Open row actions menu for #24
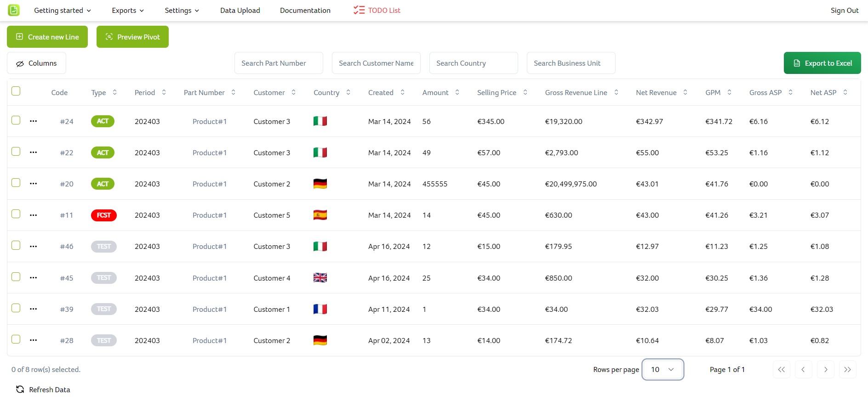Viewport: 868px width, 417px height. click(x=34, y=121)
